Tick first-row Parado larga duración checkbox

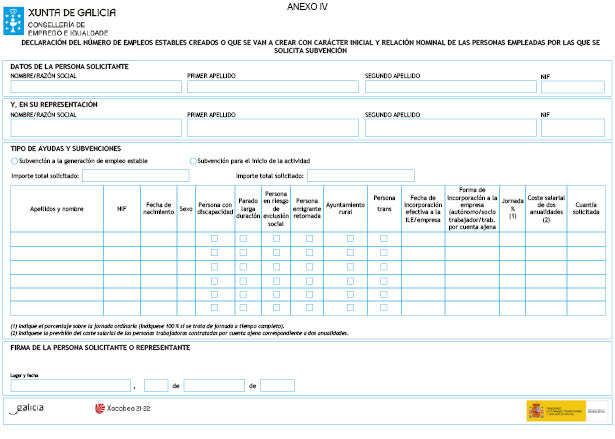coord(243,239)
